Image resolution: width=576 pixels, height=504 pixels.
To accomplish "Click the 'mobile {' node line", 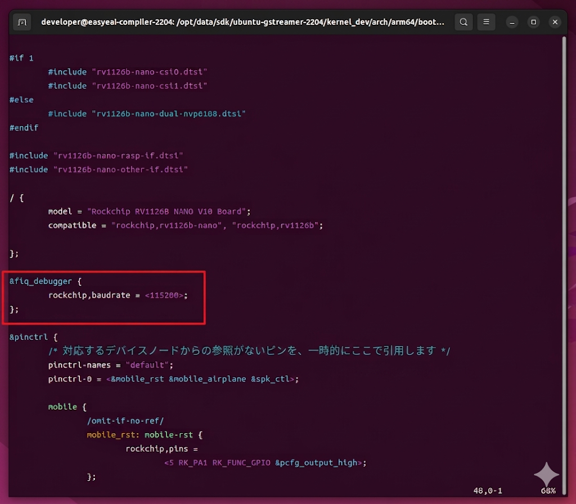I will coord(67,407).
